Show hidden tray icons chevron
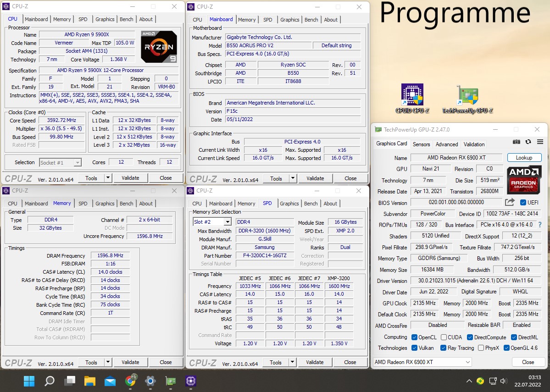Screen dimensions: 550x392 tap(469, 381)
